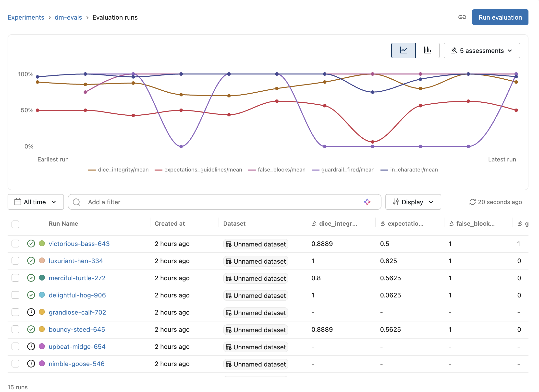Check the box for merciful-turtle-272
The width and height of the screenshot is (539, 392).
(15, 278)
